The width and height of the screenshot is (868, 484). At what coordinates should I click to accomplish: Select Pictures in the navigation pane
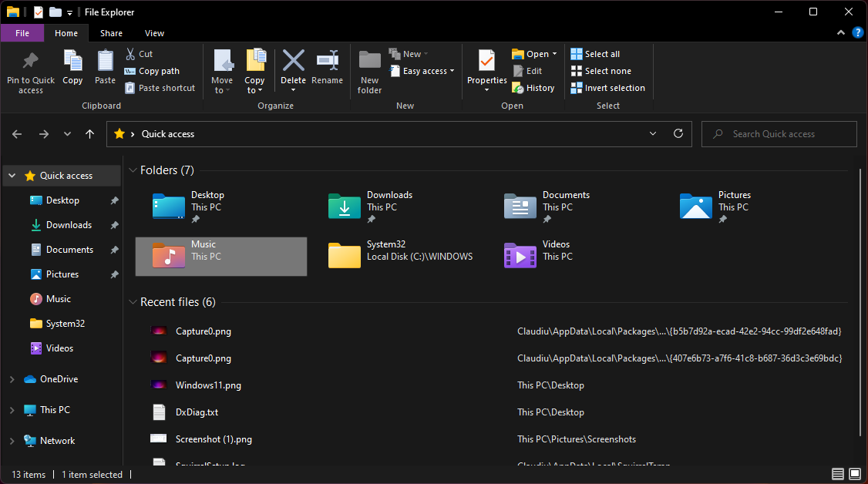(x=62, y=274)
